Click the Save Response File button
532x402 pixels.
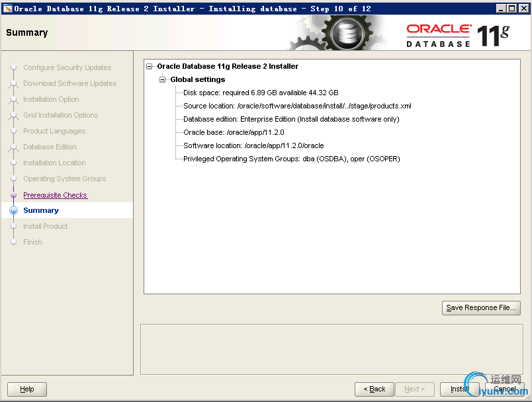(x=481, y=307)
